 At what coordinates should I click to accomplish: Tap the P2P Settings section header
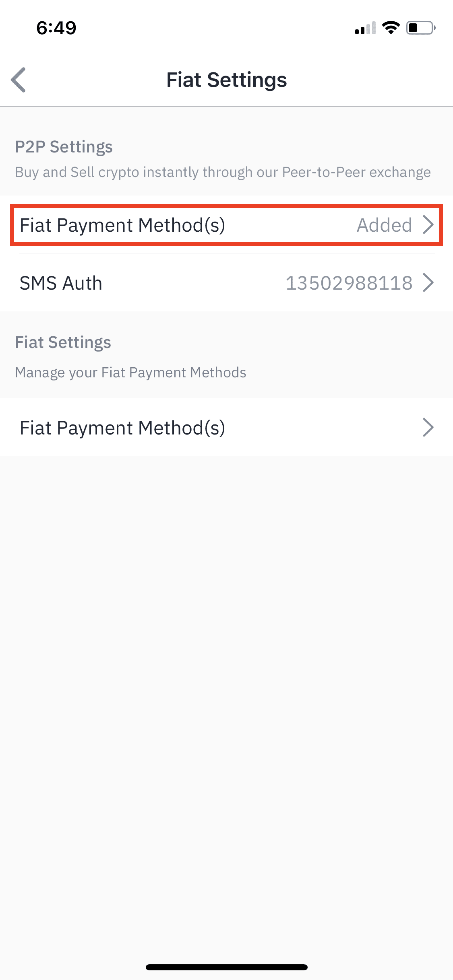pyautogui.click(x=64, y=147)
